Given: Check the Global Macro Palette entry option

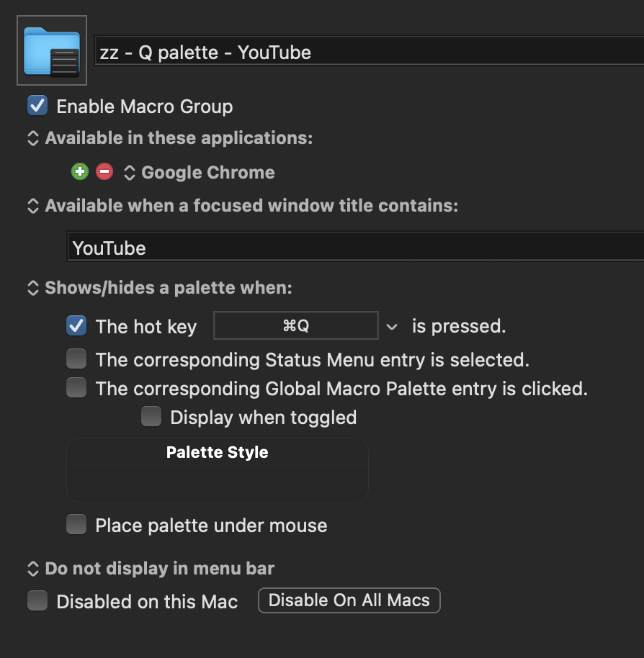Looking at the screenshot, I should coord(76,389).
